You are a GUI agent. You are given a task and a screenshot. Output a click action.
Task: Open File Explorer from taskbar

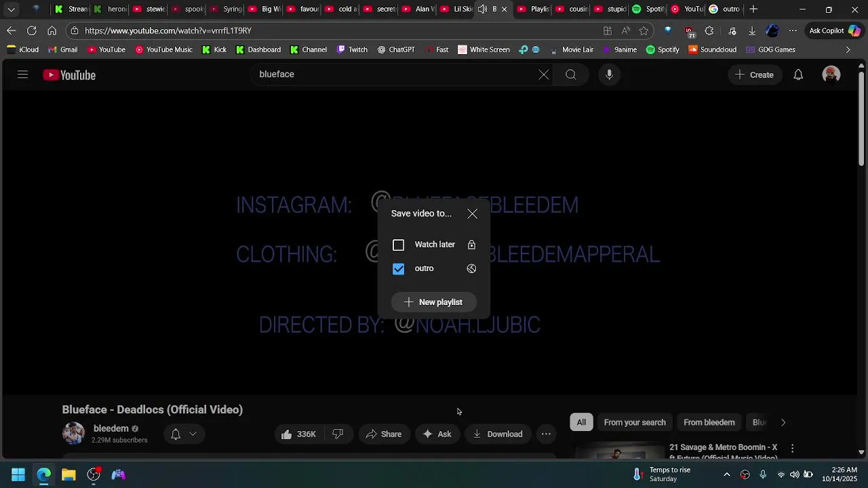68,474
